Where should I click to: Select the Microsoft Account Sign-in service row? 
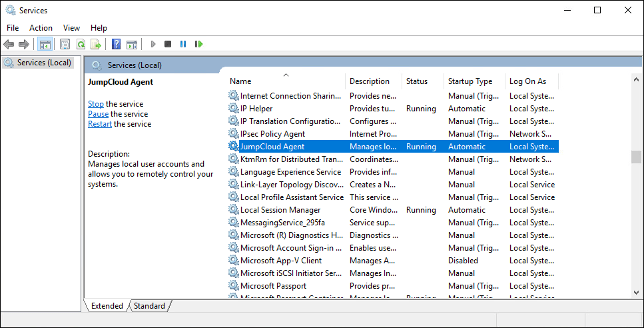393,248
